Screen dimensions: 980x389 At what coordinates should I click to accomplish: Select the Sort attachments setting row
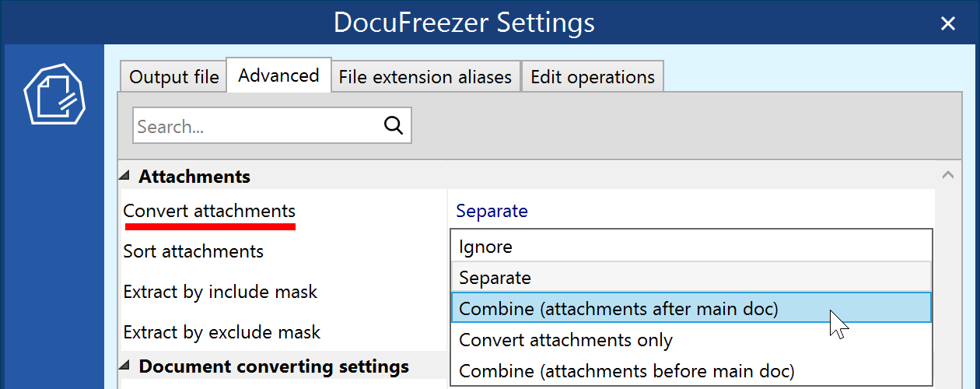tap(194, 251)
